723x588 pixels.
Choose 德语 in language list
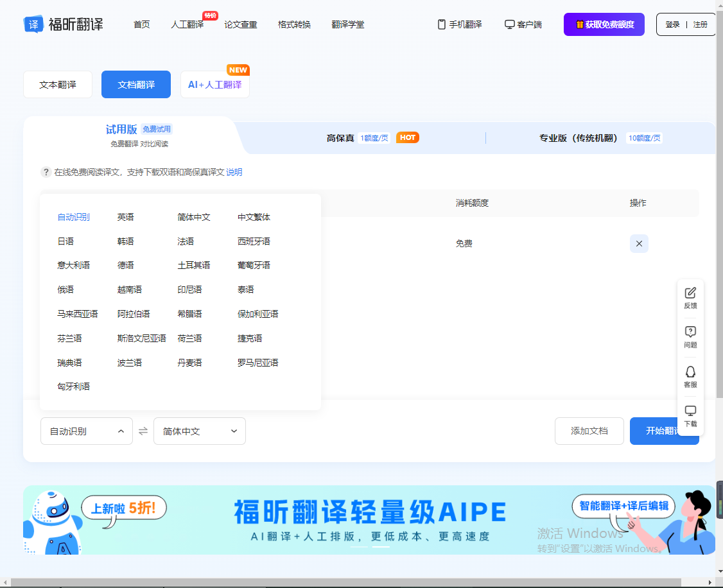click(x=125, y=265)
